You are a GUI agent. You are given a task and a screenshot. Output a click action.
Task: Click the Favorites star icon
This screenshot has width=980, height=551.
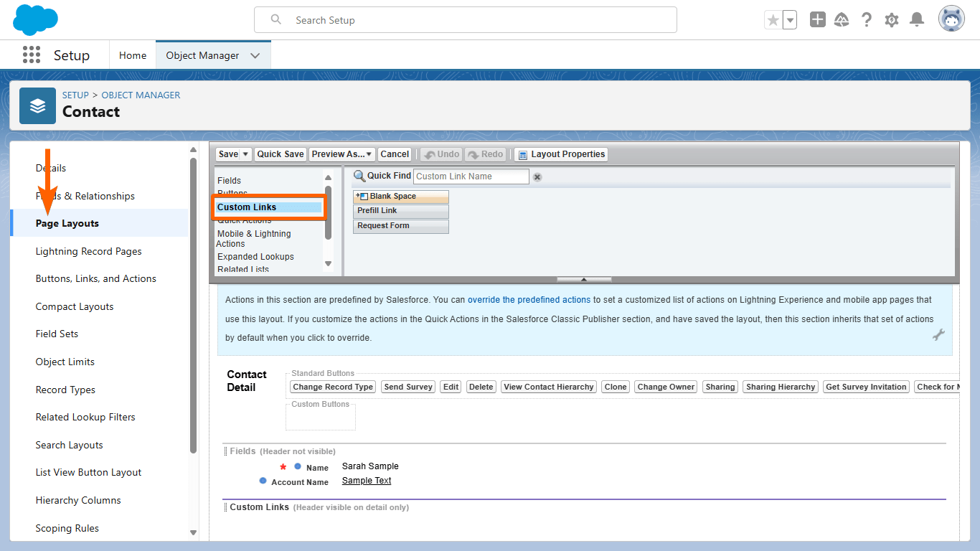pyautogui.click(x=773, y=20)
